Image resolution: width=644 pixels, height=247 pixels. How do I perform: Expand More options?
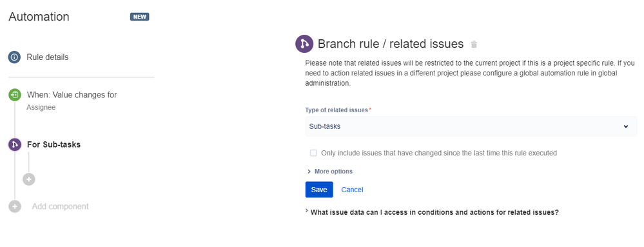pyautogui.click(x=330, y=172)
